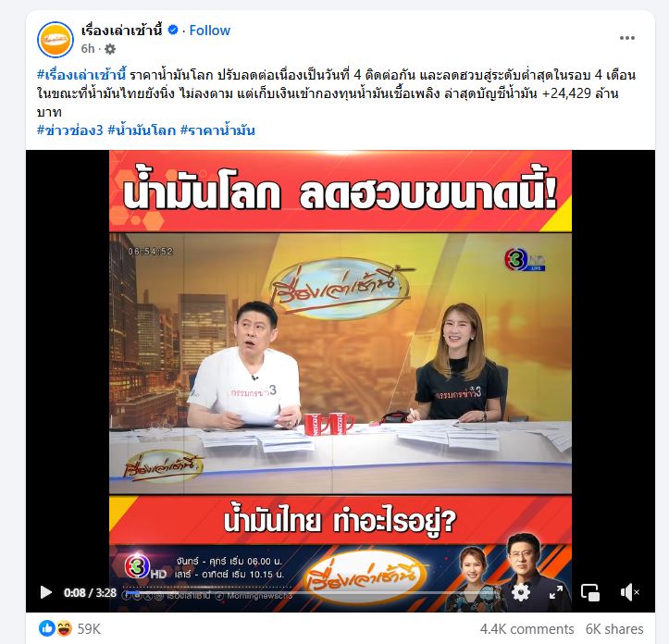This screenshot has height=644, width=669.
Task: Enter fullscreen video mode
Action: 555,592
